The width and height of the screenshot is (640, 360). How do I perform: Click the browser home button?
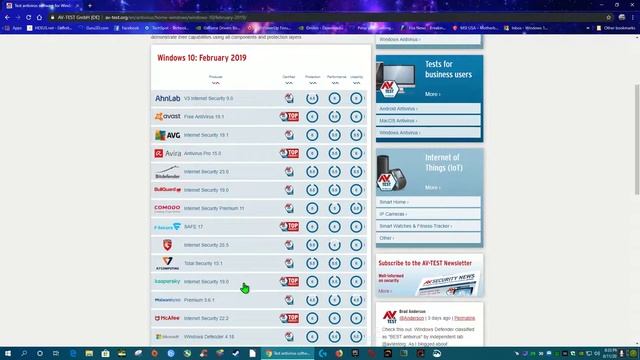[39, 18]
